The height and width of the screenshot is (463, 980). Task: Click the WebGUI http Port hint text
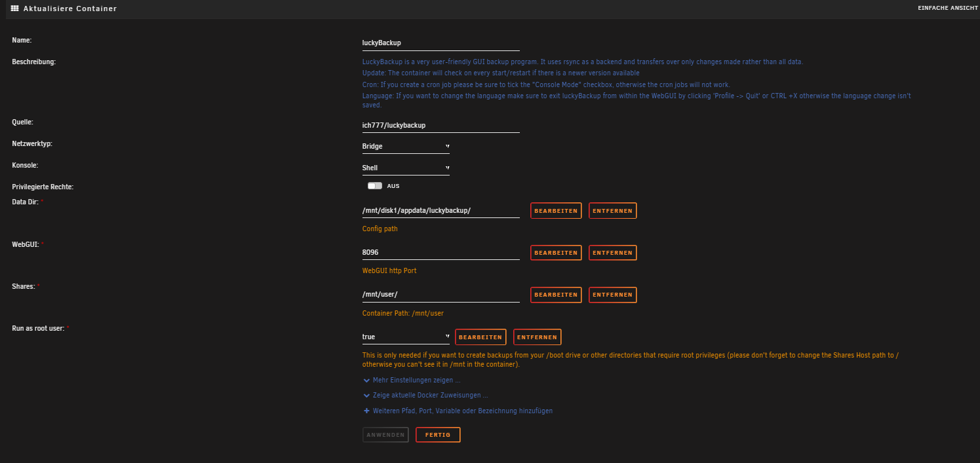389,271
